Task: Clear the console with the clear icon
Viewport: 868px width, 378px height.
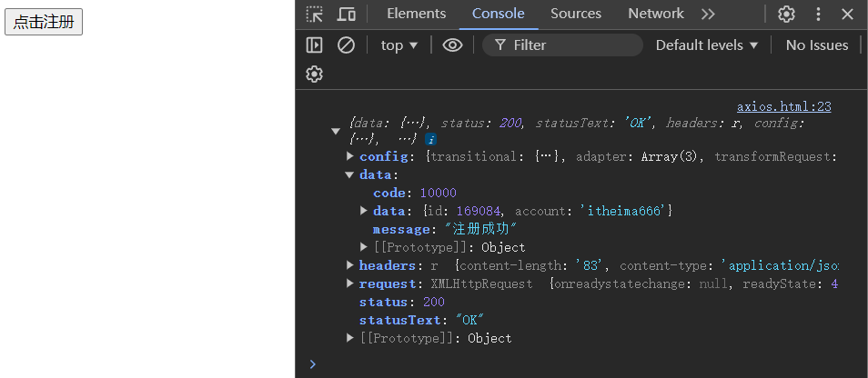Action: pos(346,45)
